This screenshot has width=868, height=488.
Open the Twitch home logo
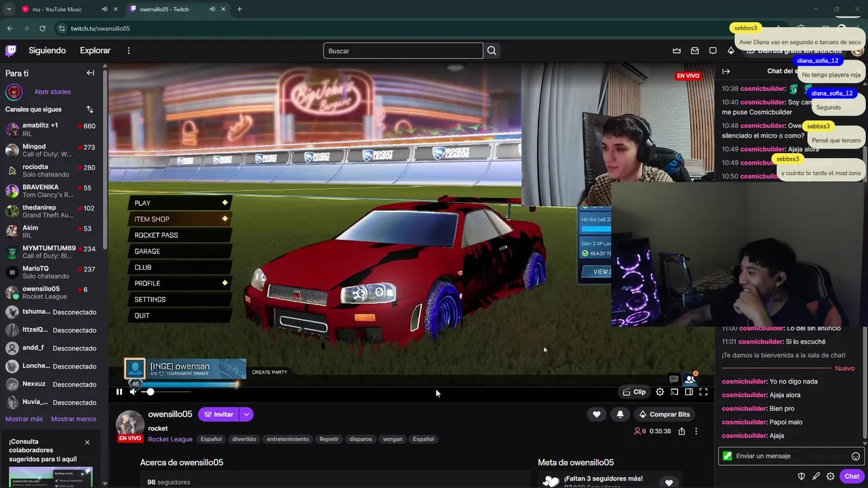pos(11,50)
